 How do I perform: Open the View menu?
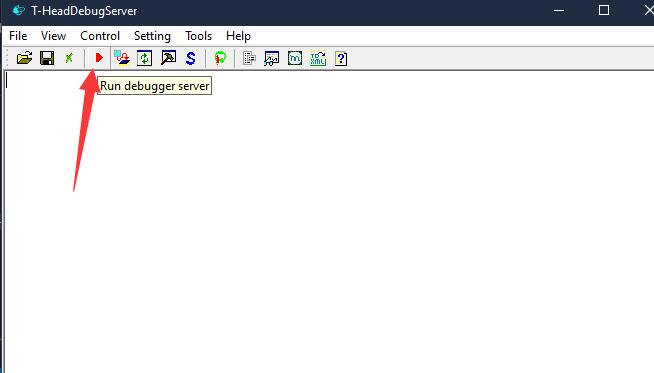point(53,36)
